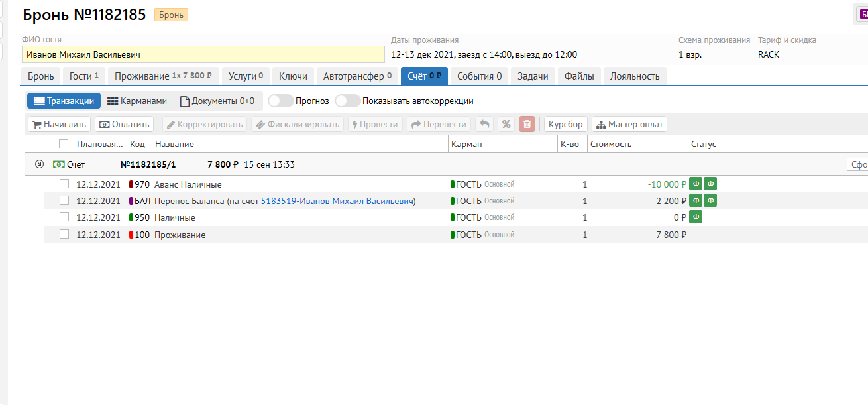Click the ФИО гостя name field
The width and height of the screenshot is (868, 405).
click(203, 54)
